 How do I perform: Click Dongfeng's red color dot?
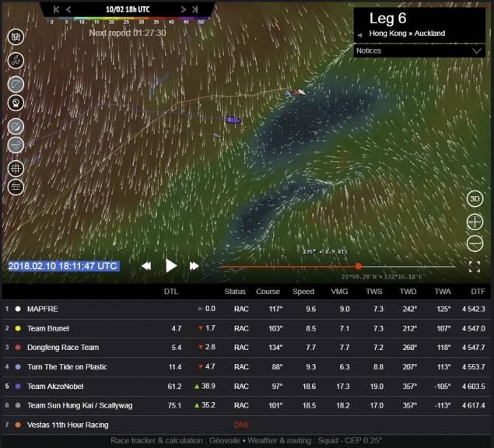(18, 348)
